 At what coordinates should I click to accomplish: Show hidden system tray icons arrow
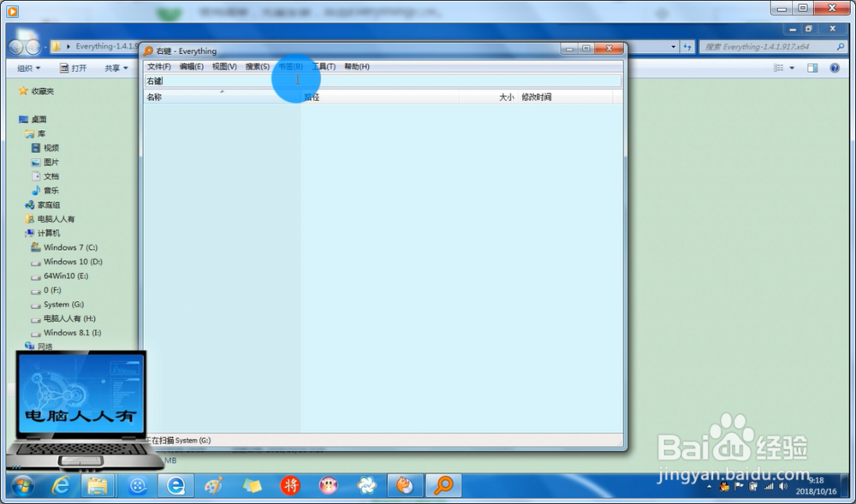click(x=709, y=487)
